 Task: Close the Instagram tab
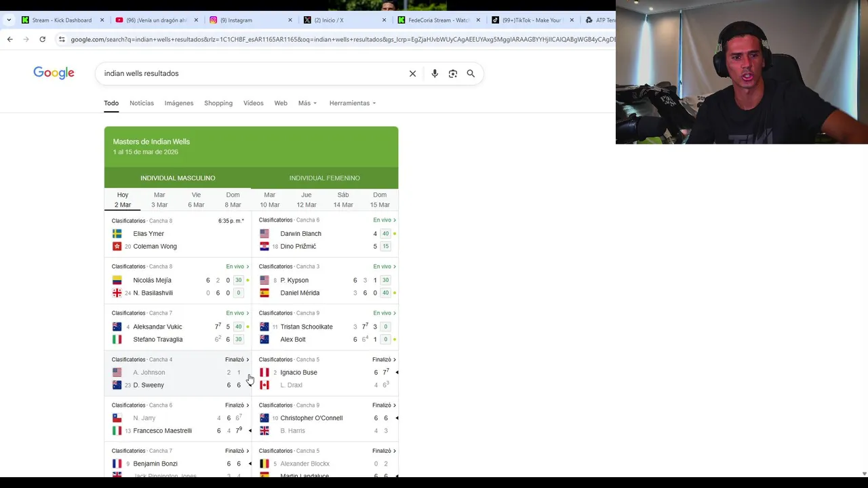tap(290, 20)
